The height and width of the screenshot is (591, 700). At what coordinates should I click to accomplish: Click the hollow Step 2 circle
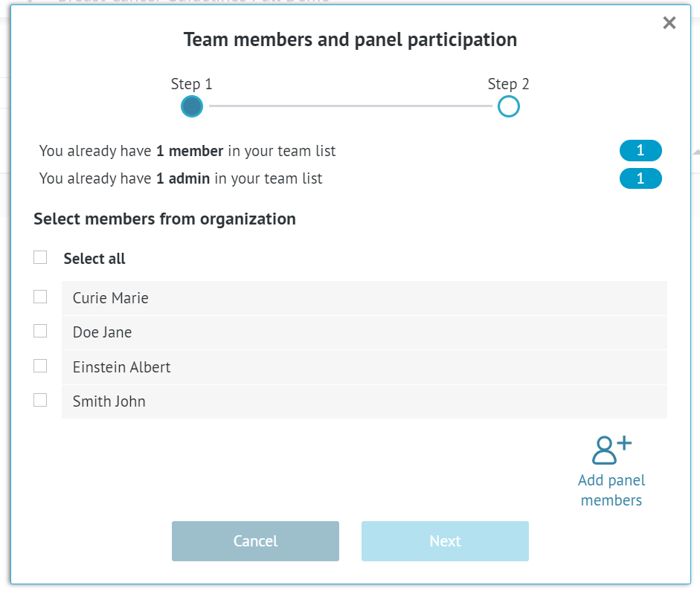[x=508, y=106]
